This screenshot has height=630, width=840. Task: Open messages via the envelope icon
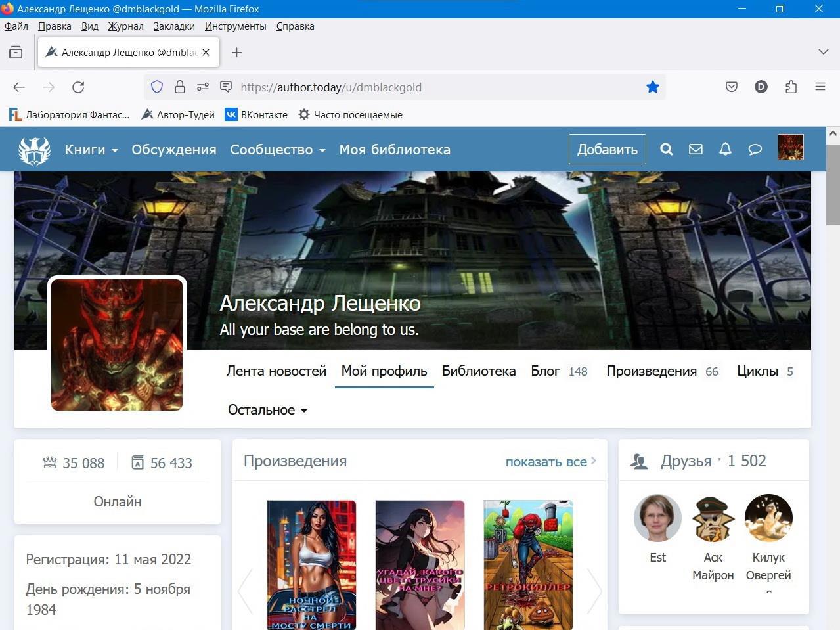coord(696,150)
